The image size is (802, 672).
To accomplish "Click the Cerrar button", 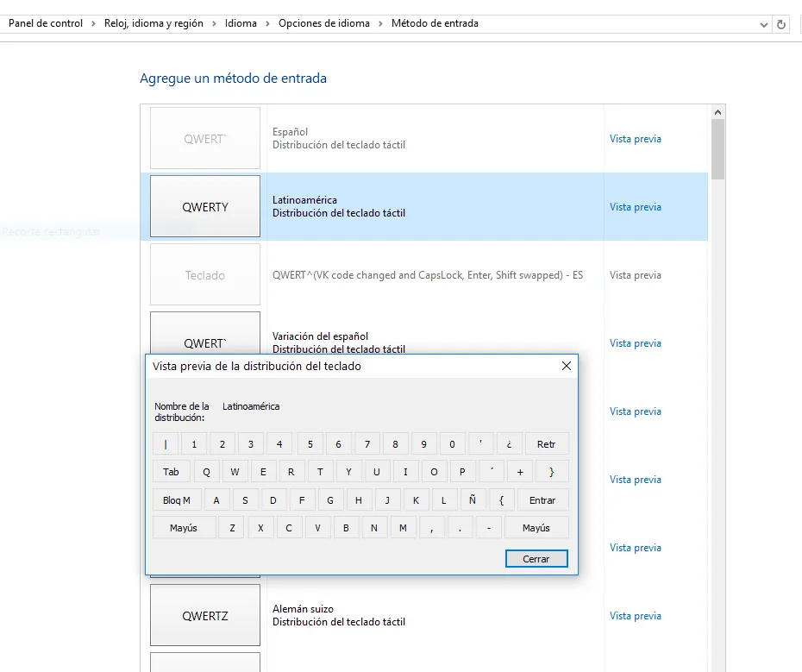I will pyautogui.click(x=536, y=559).
